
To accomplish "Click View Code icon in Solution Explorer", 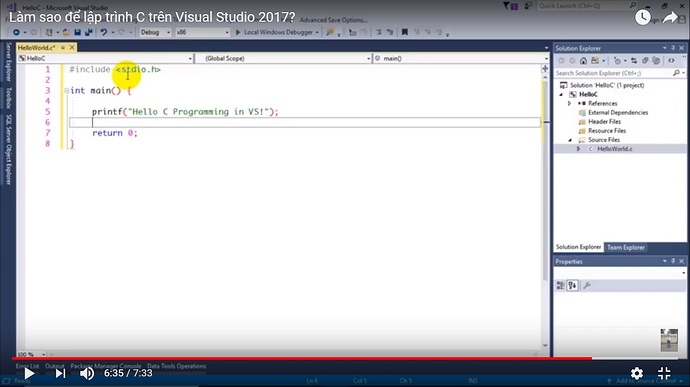I will tap(671, 61).
